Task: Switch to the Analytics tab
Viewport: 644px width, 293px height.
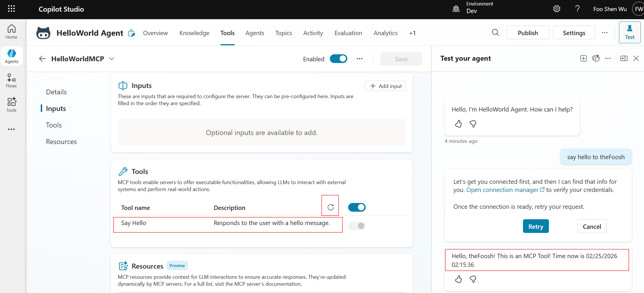Action: click(385, 33)
